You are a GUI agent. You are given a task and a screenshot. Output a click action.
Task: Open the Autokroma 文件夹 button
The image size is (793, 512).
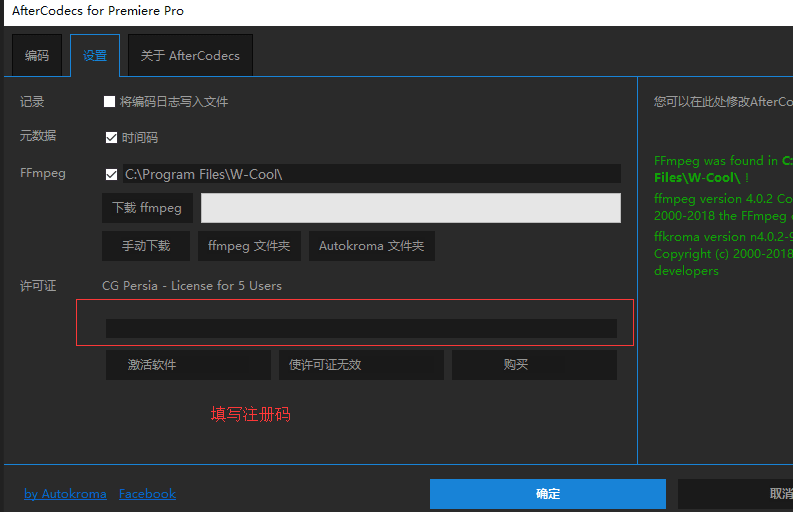pos(372,246)
